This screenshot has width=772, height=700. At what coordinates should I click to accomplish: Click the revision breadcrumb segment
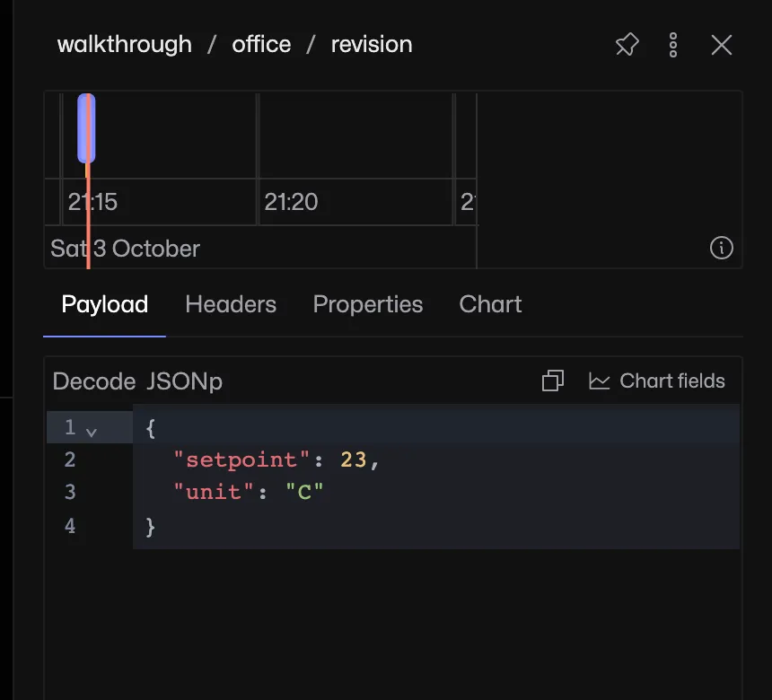pos(372,45)
